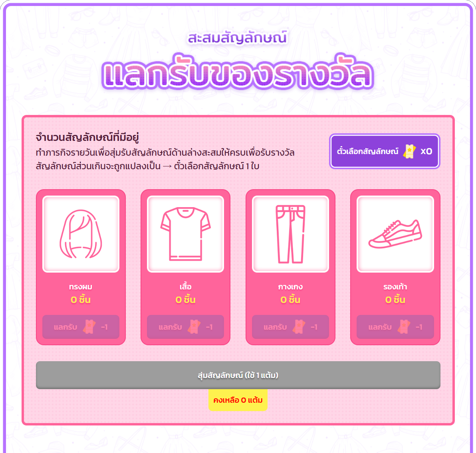Click the hairstyle (ทรงผม) icon card
Image resolution: width=476 pixels, height=453 pixels.
click(x=81, y=234)
